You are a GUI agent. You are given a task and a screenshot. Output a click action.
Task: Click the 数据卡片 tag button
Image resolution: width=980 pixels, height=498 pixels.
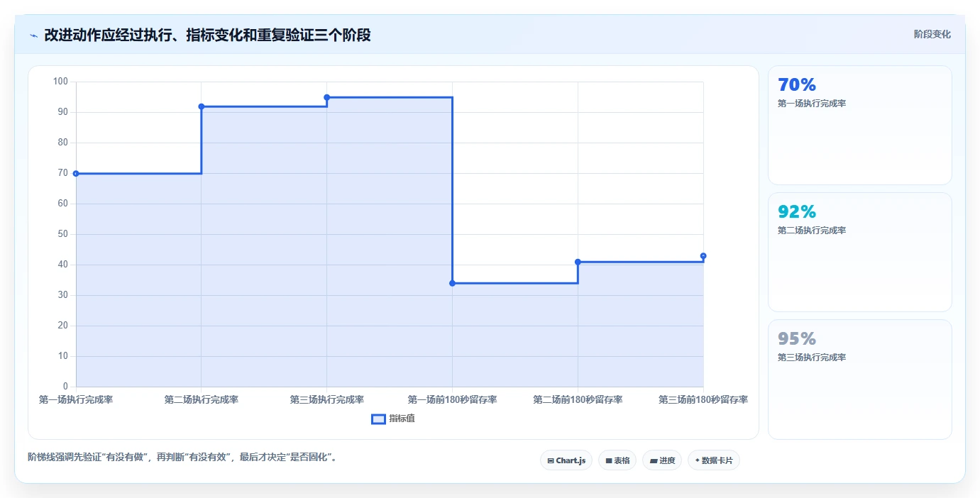(714, 460)
